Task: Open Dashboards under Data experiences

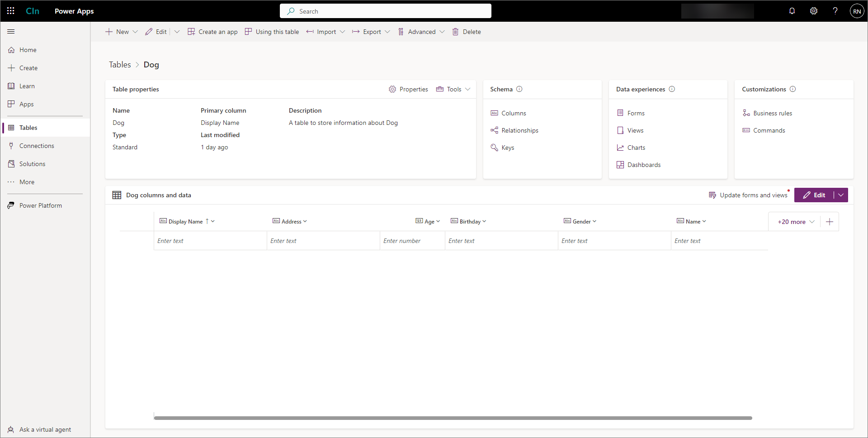Action: pyautogui.click(x=644, y=164)
